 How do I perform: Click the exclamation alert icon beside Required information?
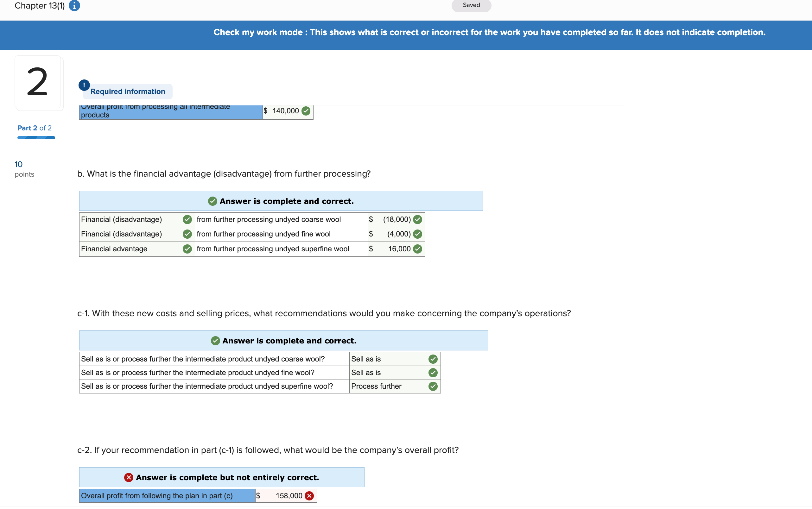[84, 85]
